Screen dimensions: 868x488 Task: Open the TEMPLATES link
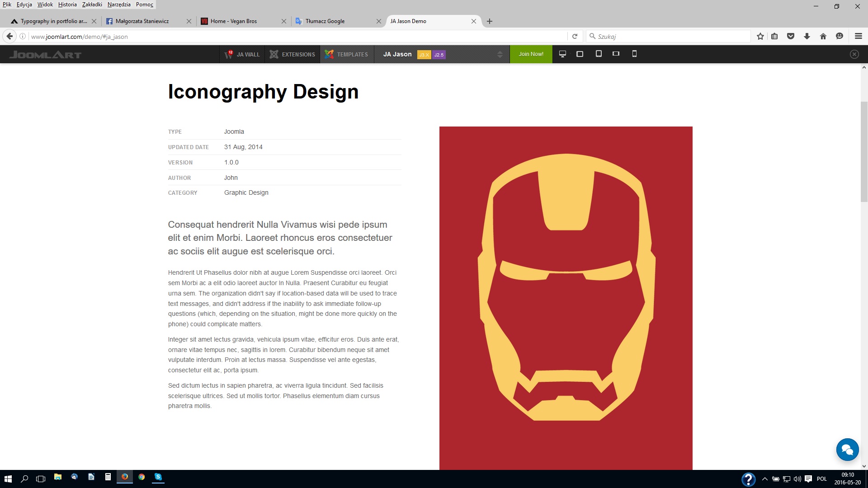pos(352,54)
